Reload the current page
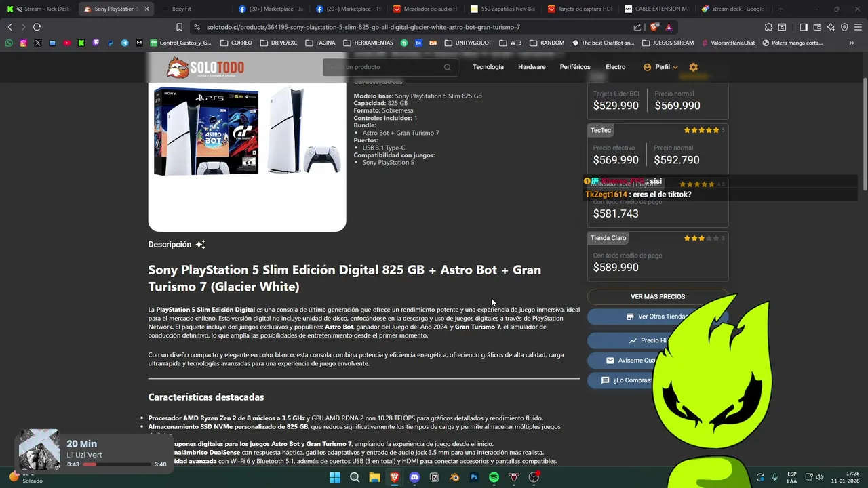The height and width of the screenshot is (488, 868). pyautogui.click(x=37, y=27)
